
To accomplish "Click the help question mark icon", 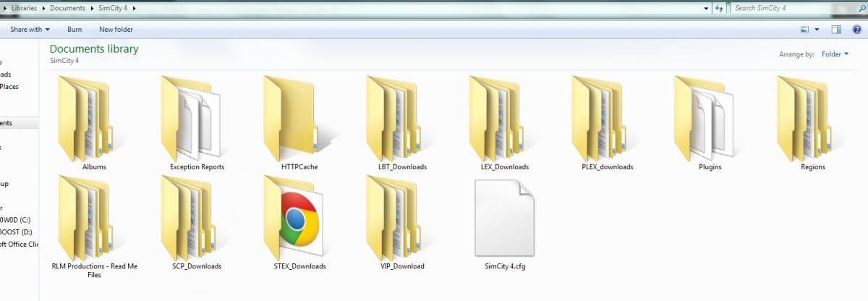I will 856,30.
